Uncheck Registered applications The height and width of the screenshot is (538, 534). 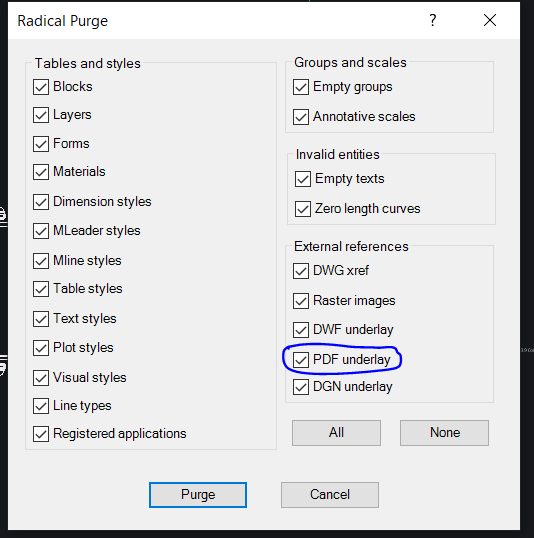pyautogui.click(x=41, y=434)
